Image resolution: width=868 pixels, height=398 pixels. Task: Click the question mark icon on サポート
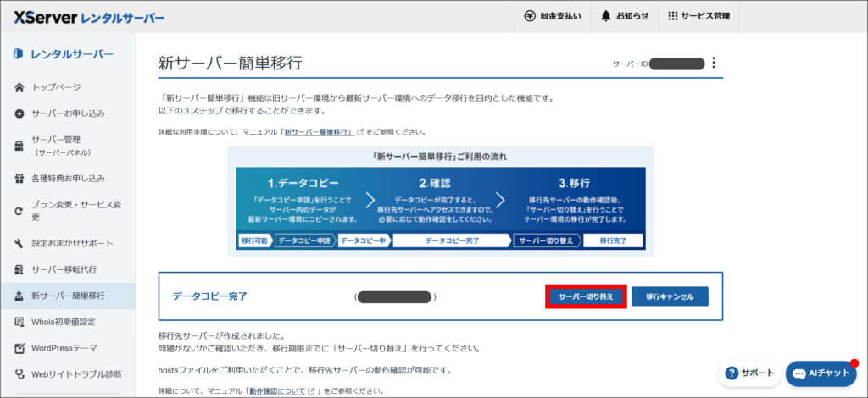pos(732,373)
